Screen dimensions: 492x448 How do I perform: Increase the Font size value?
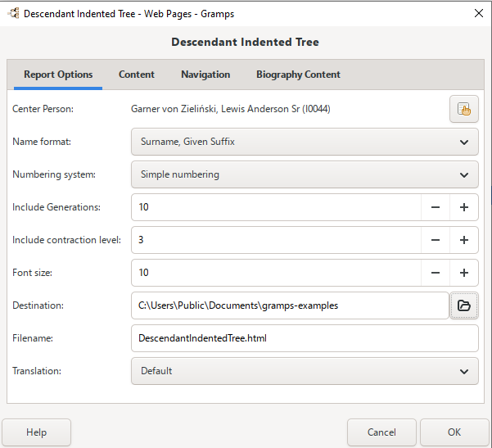point(464,273)
